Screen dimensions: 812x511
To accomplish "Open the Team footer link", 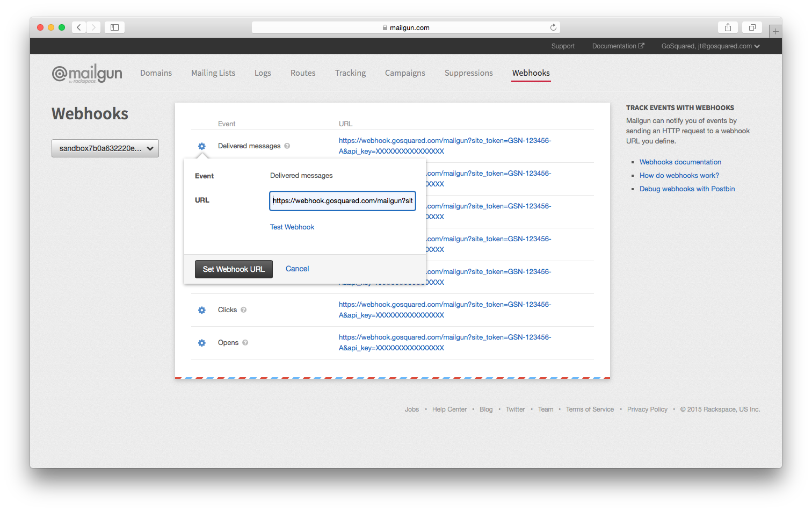I will [x=546, y=409].
